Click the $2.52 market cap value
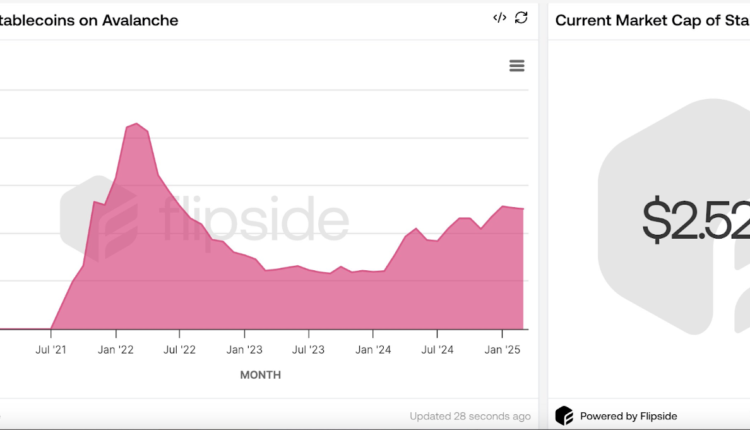This screenshot has width=750, height=430. pyautogui.click(x=695, y=220)
